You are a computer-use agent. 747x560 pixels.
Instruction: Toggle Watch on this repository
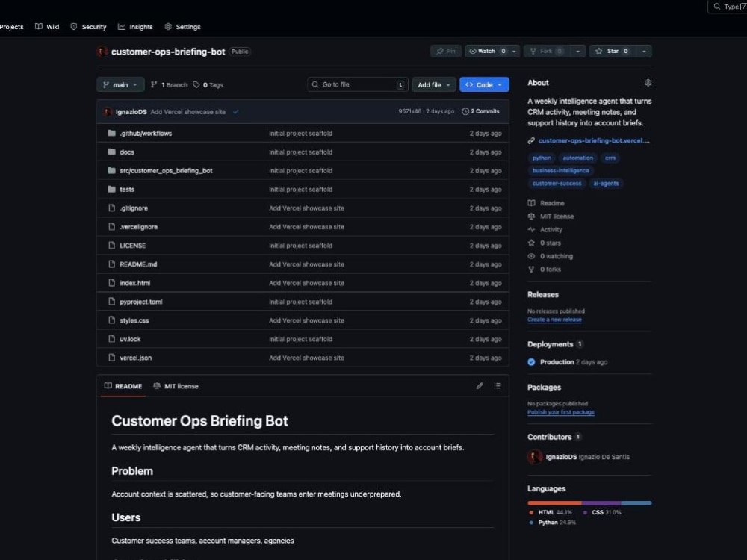click(x=486, y=51)
